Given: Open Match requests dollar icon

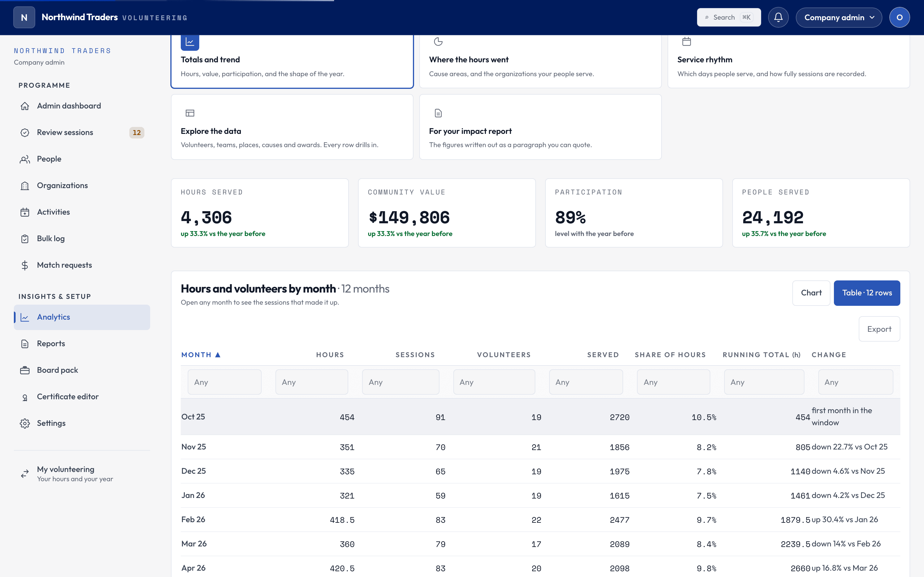Looking at the screenshot, I should (25, 265).
